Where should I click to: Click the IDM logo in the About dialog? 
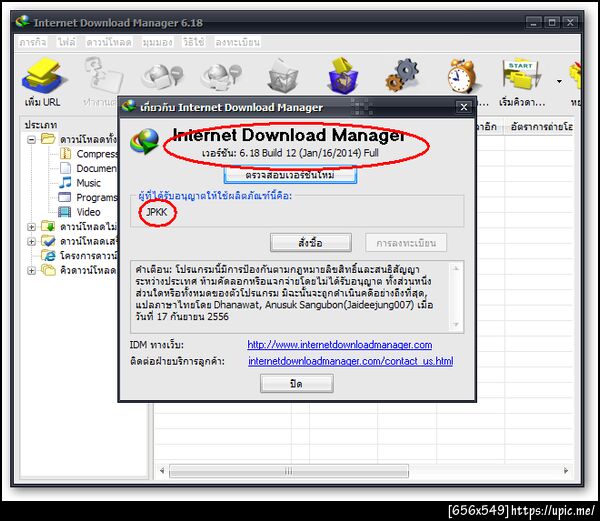(x=145, y=141)
